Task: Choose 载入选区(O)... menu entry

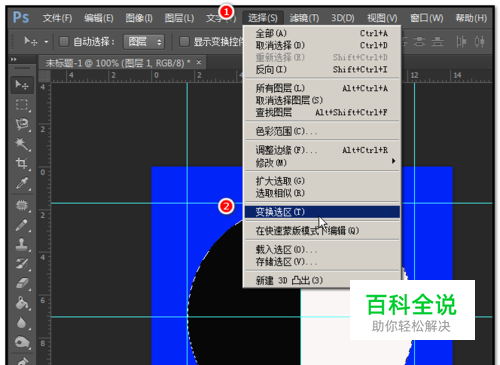Action: 322,250
